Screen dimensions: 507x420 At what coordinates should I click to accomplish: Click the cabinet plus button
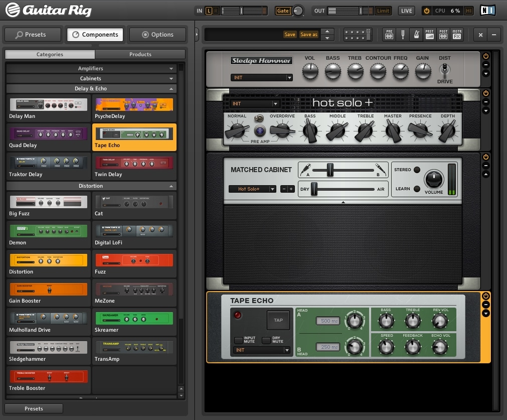click(291, 189)
